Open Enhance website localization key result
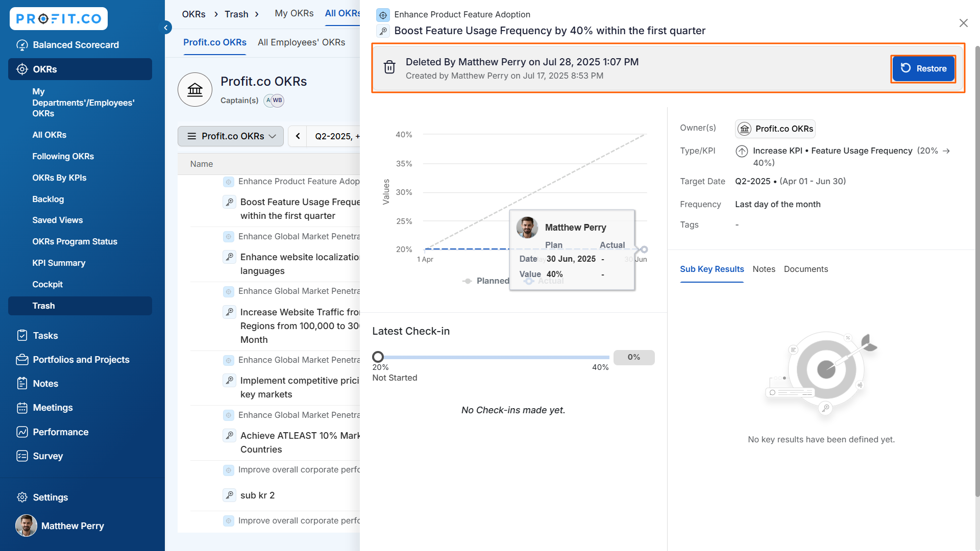The width and height of the screenshot is (980, 551). (x=300, y=264)
